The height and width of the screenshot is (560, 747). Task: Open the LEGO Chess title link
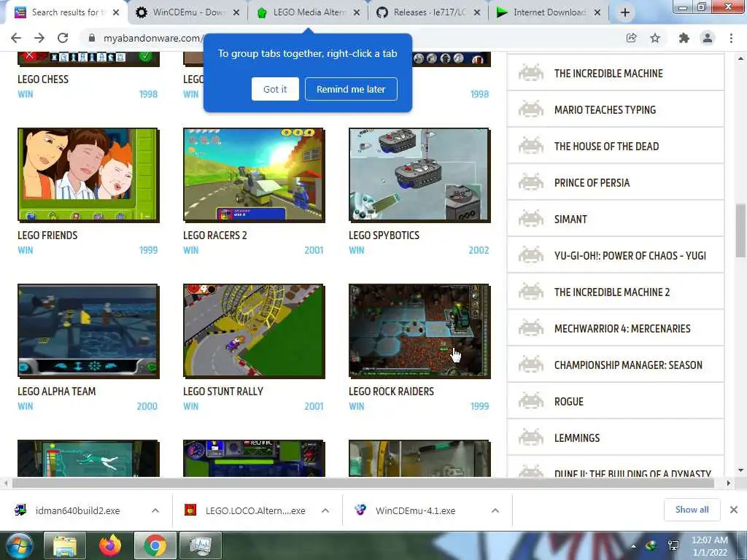click(x=43, y=79)
